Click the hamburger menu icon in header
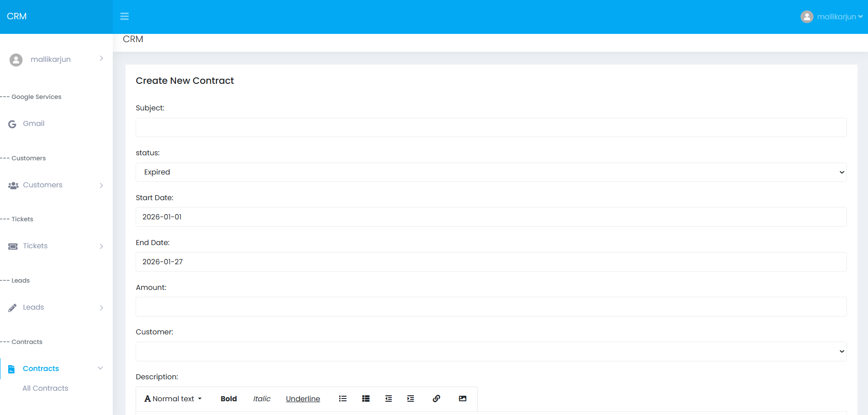 tap(124, 16)
